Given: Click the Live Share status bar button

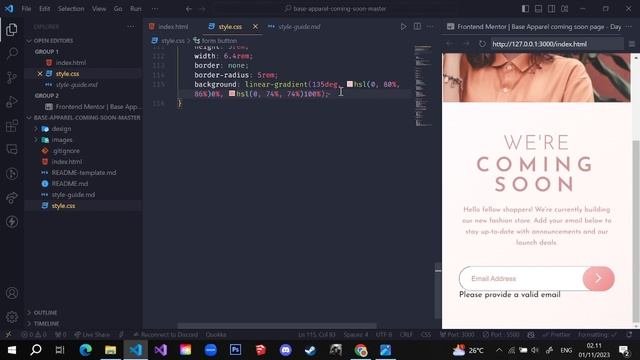Looking at the screenshot, I should coord(92,335).
